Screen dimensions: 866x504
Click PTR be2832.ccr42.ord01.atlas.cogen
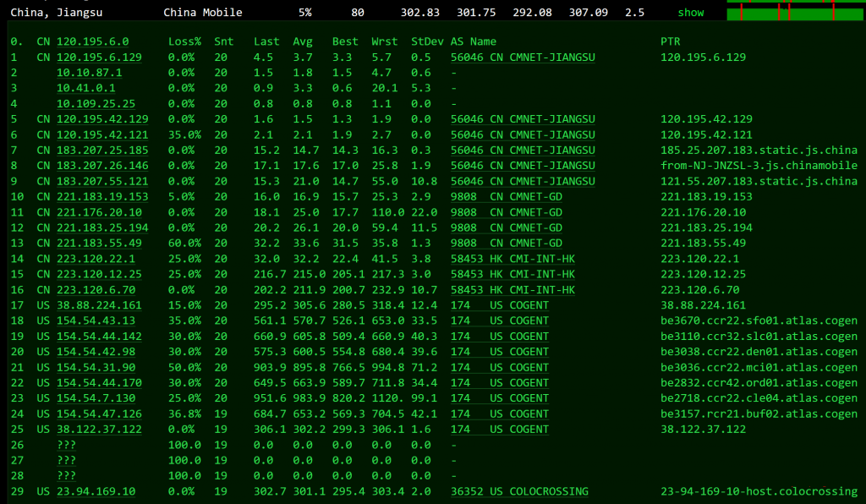(759, 382)
